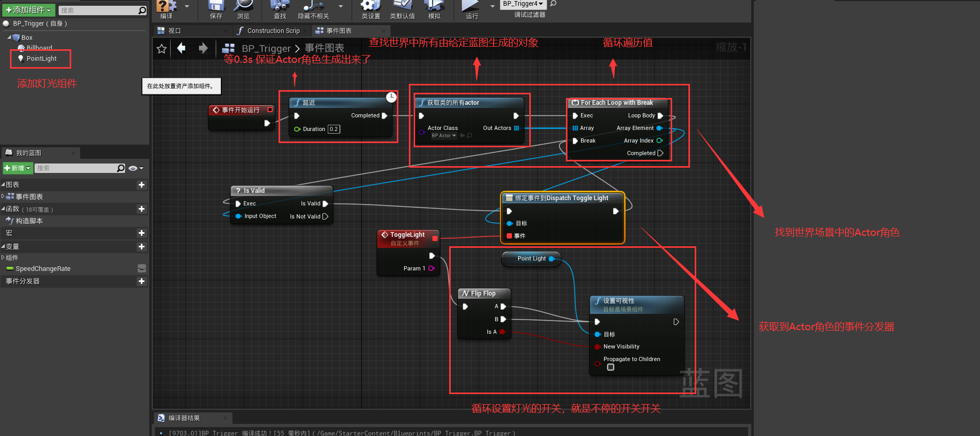Open the BP_Trigger4 debug filter dropdown
Viewport: 980px width, 436px height.
coord(522,4)
